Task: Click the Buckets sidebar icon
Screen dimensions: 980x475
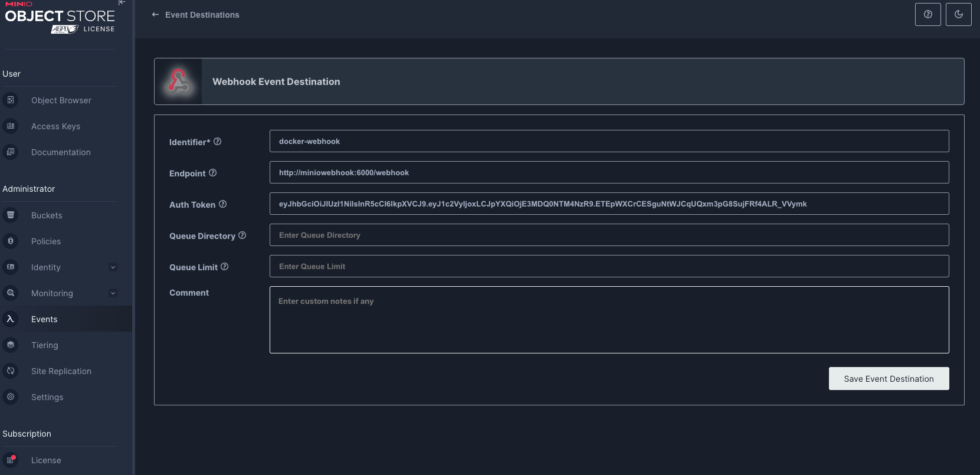Action: pos(11,215)
